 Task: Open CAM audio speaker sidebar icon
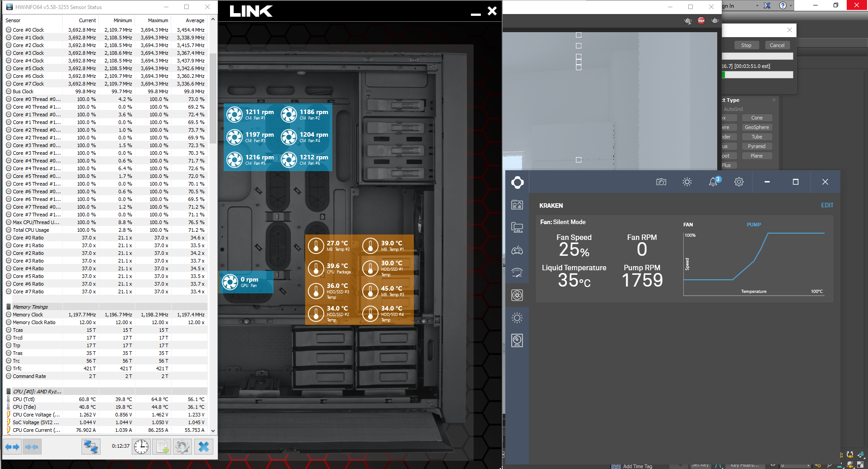(517, 340)
